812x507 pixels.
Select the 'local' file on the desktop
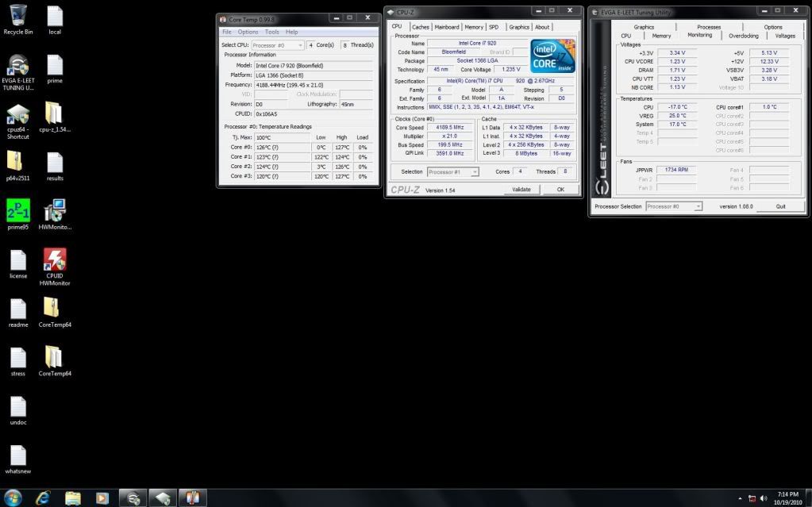coord(55,20)
